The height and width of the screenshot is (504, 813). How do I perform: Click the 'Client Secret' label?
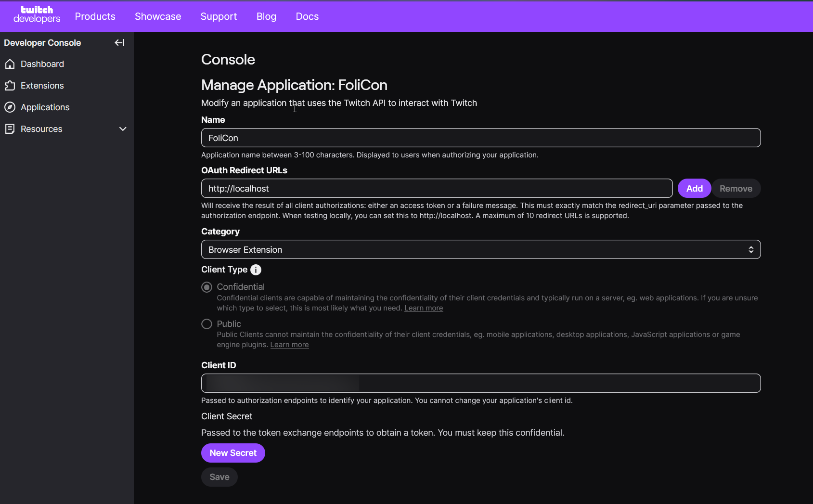click(227, 416)
